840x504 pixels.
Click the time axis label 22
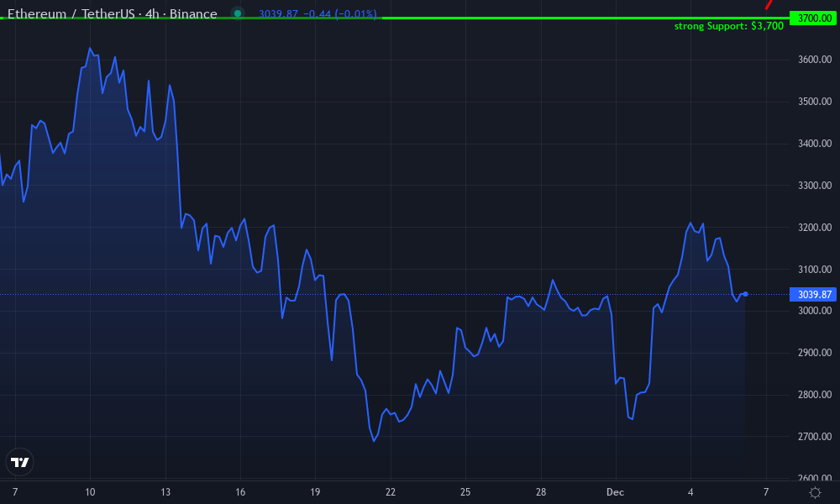pos(389,492)
